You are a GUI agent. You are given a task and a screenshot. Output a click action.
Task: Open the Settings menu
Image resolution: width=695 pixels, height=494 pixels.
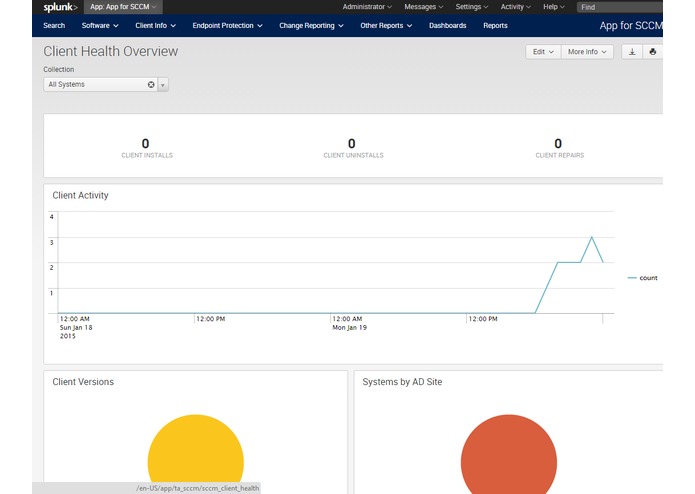point(472,7)
